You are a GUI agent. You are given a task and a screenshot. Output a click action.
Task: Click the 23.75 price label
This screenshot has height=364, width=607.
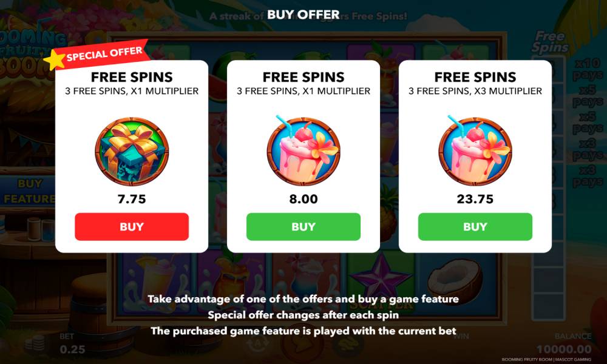point(475,199)
